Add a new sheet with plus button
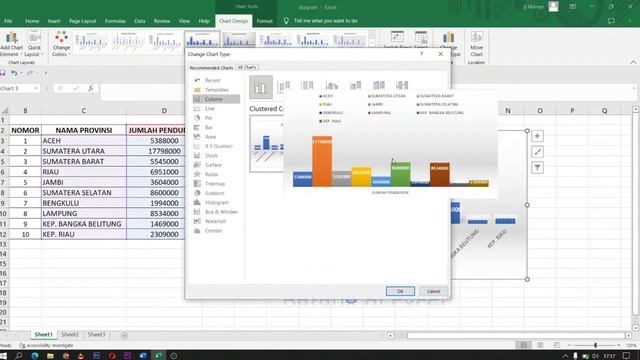 [124, 336]
